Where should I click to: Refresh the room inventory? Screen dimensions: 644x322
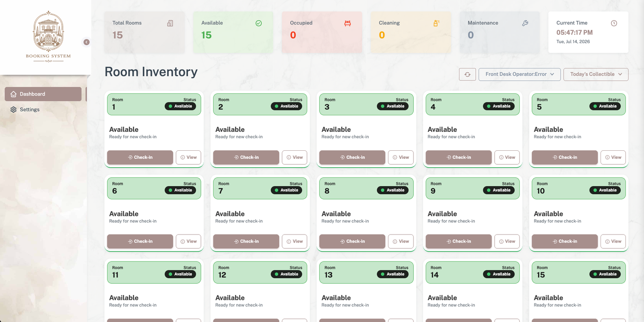(467, 74)
